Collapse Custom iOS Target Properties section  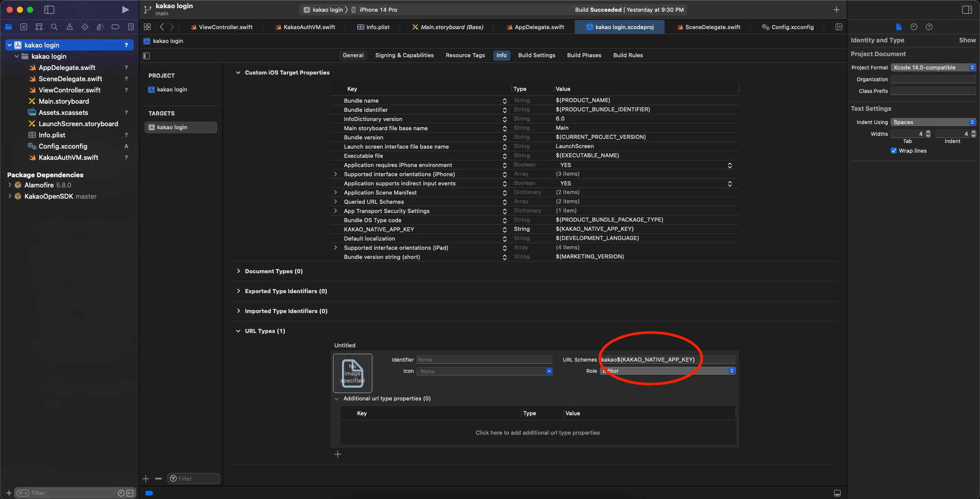point(238,73)
